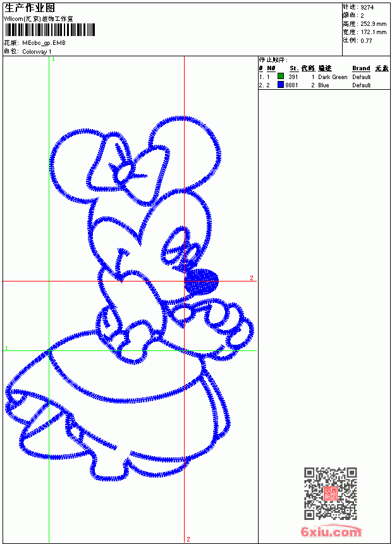The height and width of the screenshot is (544, 392).
Task: Click the 'Colorway 1' text
Action: pyautogui.click(x=37, y=52)
